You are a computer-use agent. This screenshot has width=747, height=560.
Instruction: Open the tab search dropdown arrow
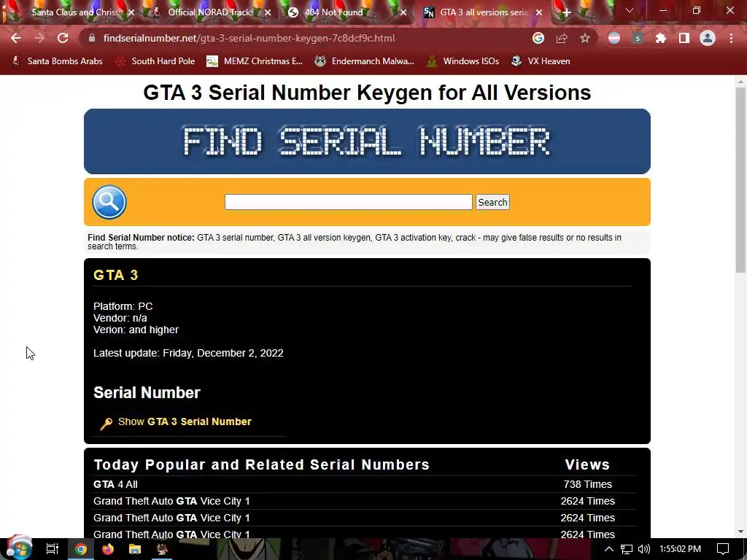(x=630, y=10)
